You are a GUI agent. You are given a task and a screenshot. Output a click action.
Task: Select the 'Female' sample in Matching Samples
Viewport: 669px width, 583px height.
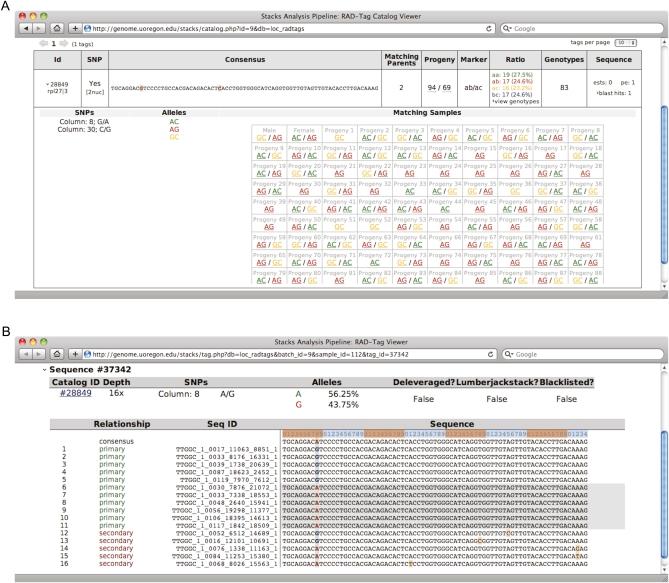click(305, 130)
